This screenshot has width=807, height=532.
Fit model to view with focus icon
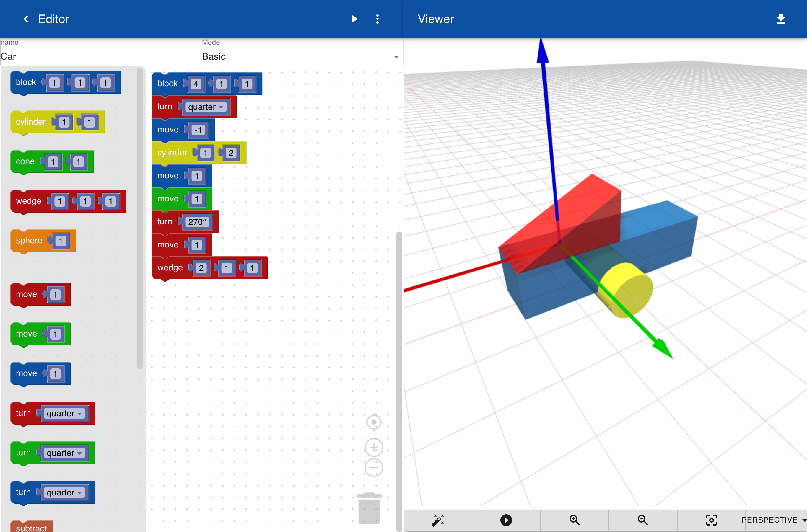click(x=711, y=520)
